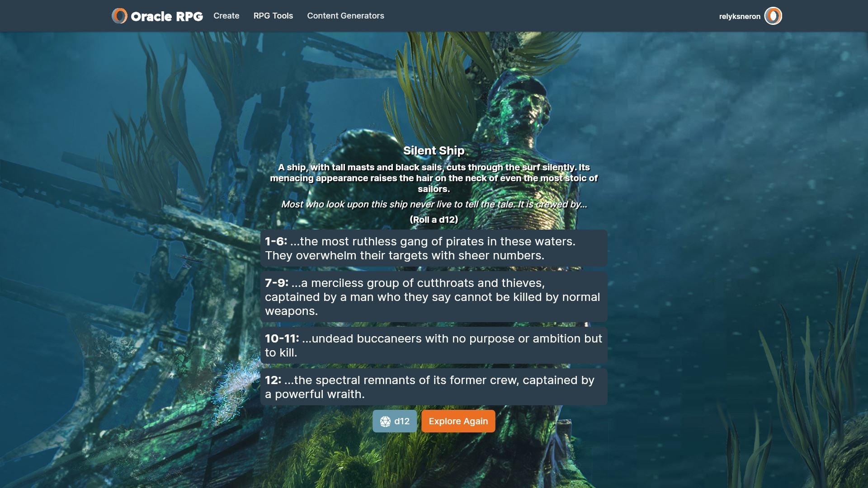Select the 12 spectral remnants result
The width and height of the screenshot is (868, 488).
pyautogui.click(x=434, y=387)
